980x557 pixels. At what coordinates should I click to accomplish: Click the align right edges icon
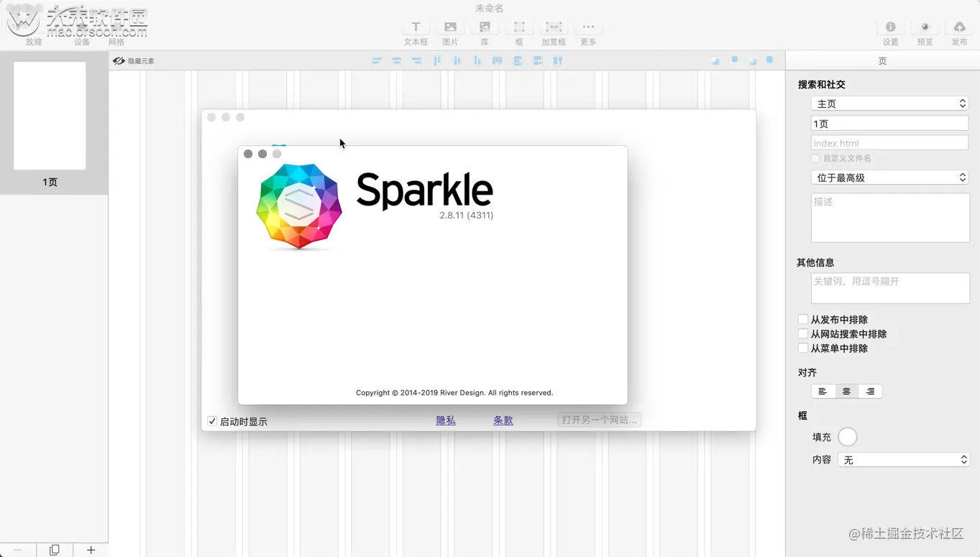(417, 61)
